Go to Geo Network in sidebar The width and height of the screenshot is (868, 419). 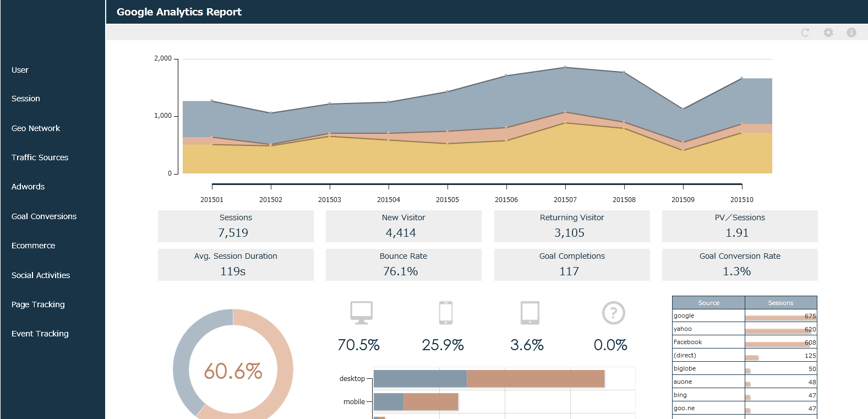pyautogui.click(x=36, y=128)
